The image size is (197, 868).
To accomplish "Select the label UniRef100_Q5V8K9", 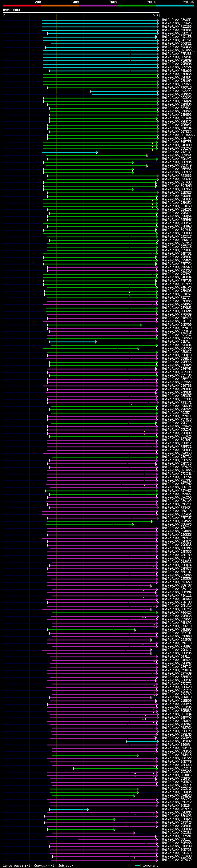I will (x=176, y=860).
